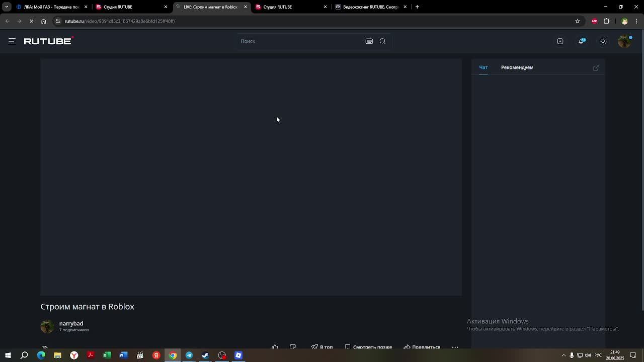Dislike the video with thumbs down
The width and height of the screenshot is (644, 362).
tap(293, 347)
